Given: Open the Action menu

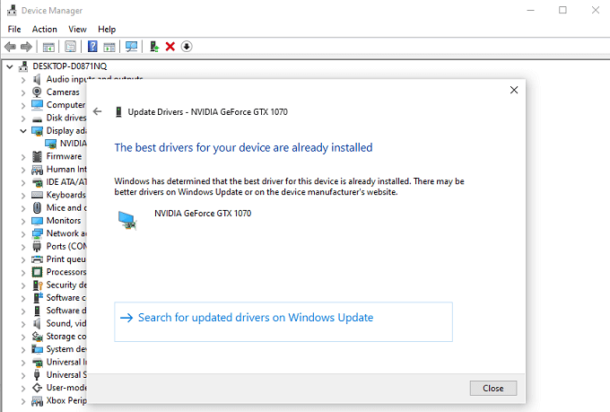Looking at the screenshot, I should coord(44,29).
